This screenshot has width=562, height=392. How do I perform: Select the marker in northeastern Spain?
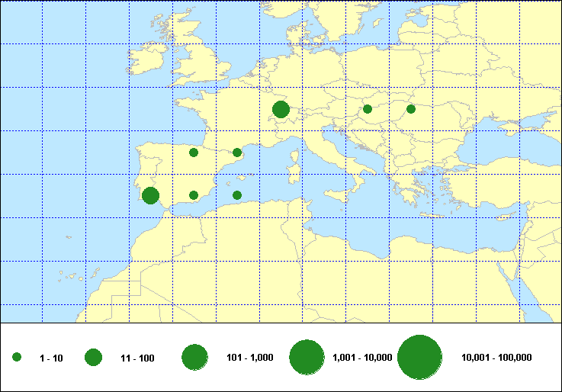coord(237,153)
